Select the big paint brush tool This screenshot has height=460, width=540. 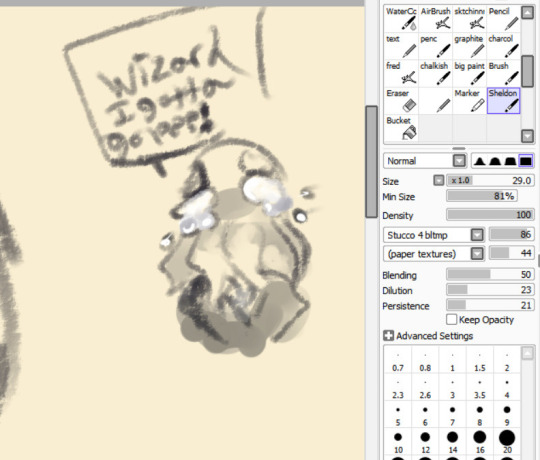pyautogui.click(x=469, y=73)
